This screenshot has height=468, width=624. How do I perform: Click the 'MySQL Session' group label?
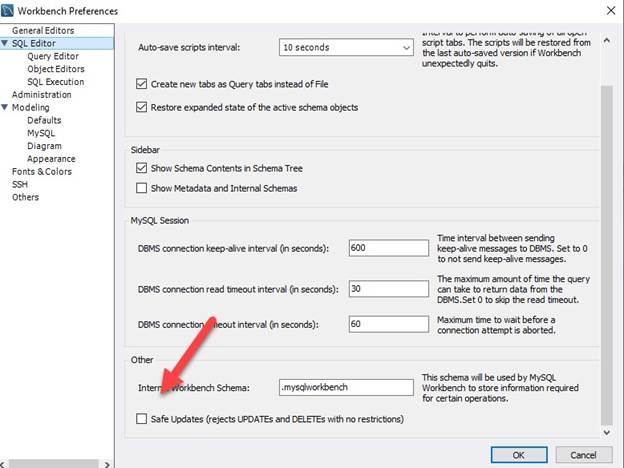click(160, 220)
